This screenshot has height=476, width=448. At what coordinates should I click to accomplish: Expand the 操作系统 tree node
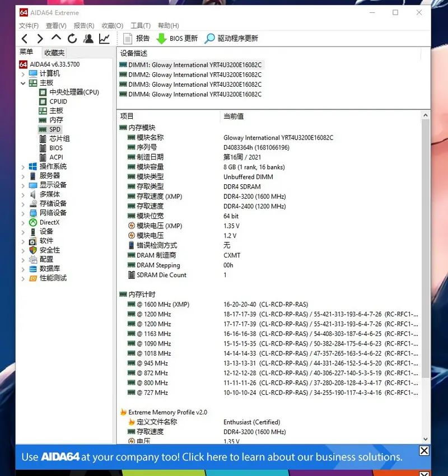pyautogui.click(x=23, y=167)
